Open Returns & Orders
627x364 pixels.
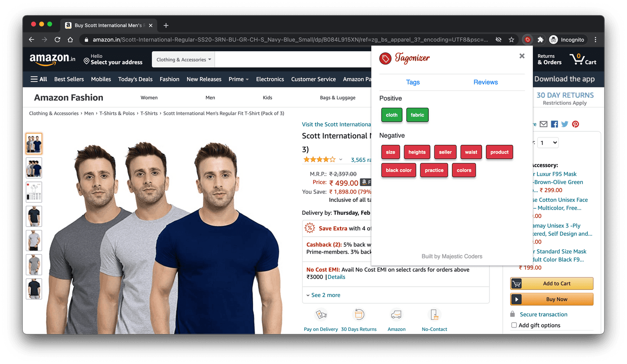pyautogui.click(x=549, y=60)
